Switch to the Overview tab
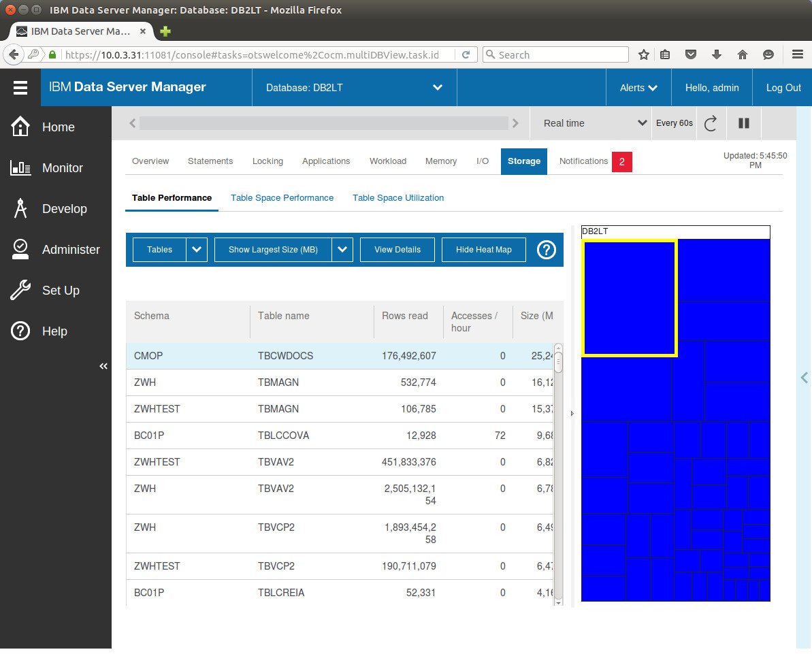 150,161
